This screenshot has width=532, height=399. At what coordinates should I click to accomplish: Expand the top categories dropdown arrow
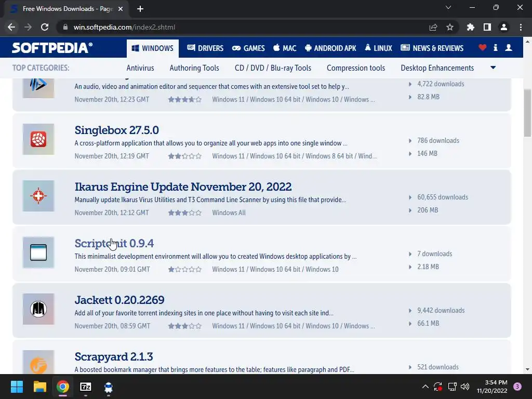493,68
